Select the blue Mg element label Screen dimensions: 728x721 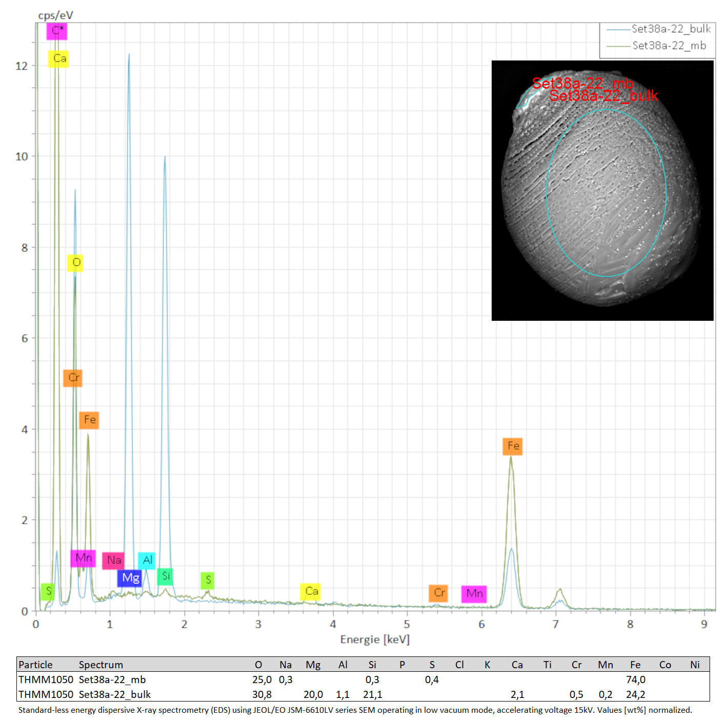[x=130, y=578]
